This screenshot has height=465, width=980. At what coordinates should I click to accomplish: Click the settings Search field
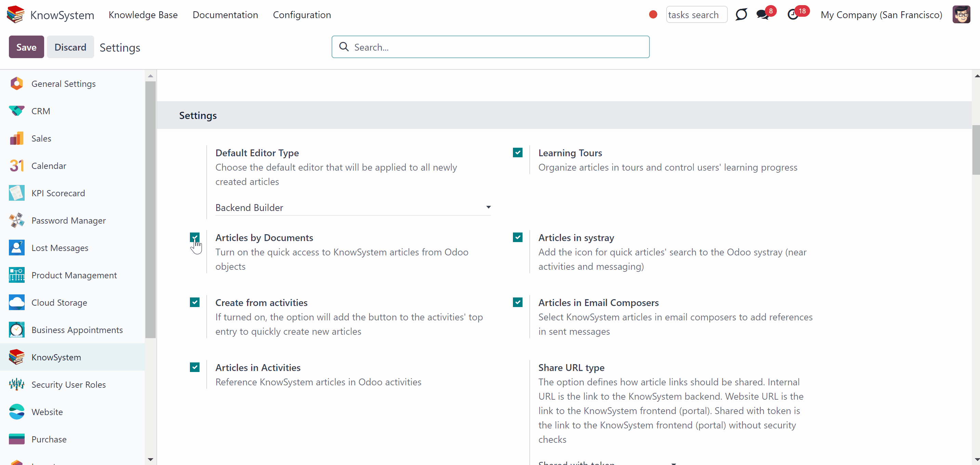[x=490, y=47]
